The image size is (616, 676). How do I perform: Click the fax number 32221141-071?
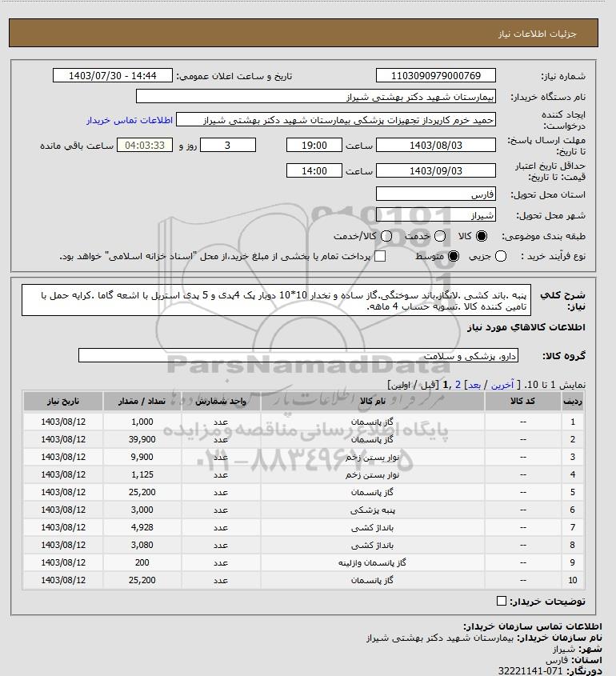(x=530, y=671)
